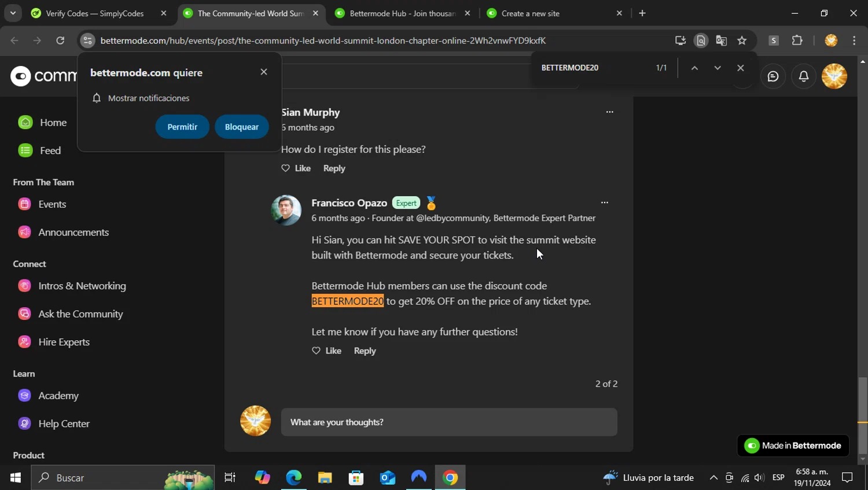Show hidden system tray icons
This screenshot has height=490, width=868.
713,478
